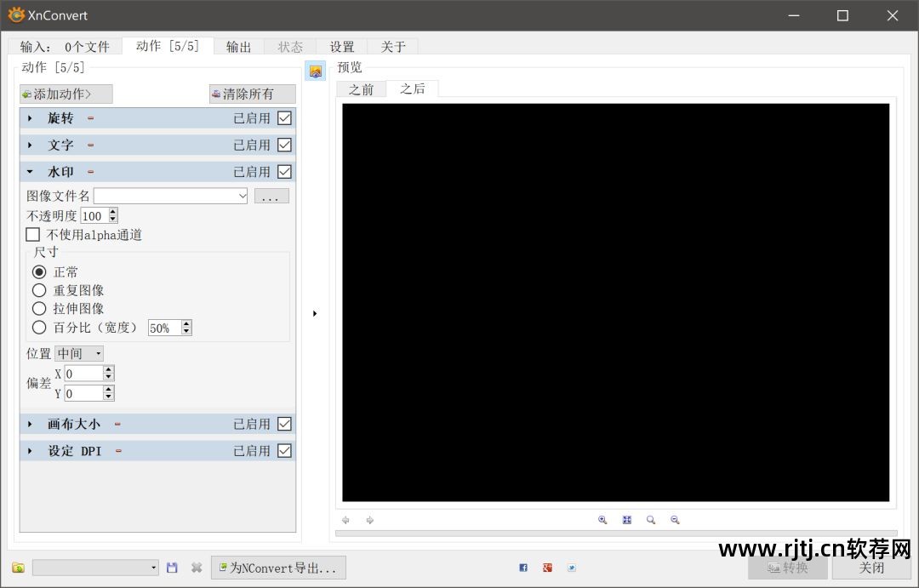Show the 之前 preview tab
This screenshot has width=919, height=588.
click(361, 89)
